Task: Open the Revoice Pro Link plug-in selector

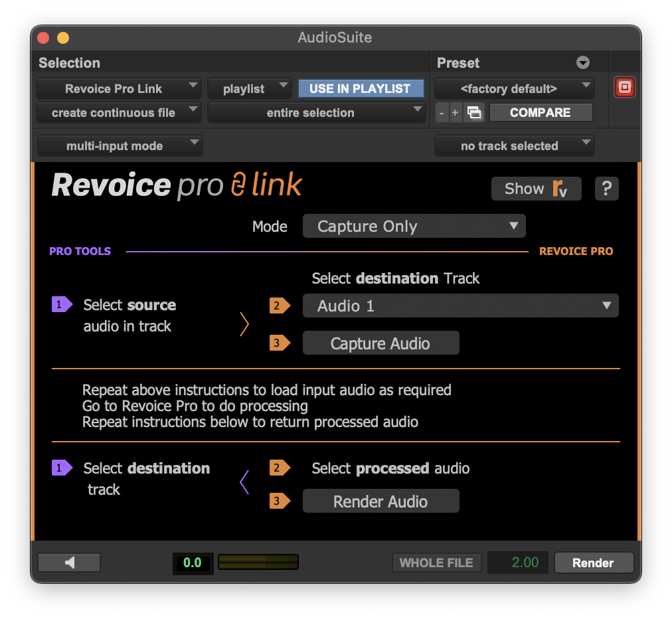Action: (x=118, y=88)
